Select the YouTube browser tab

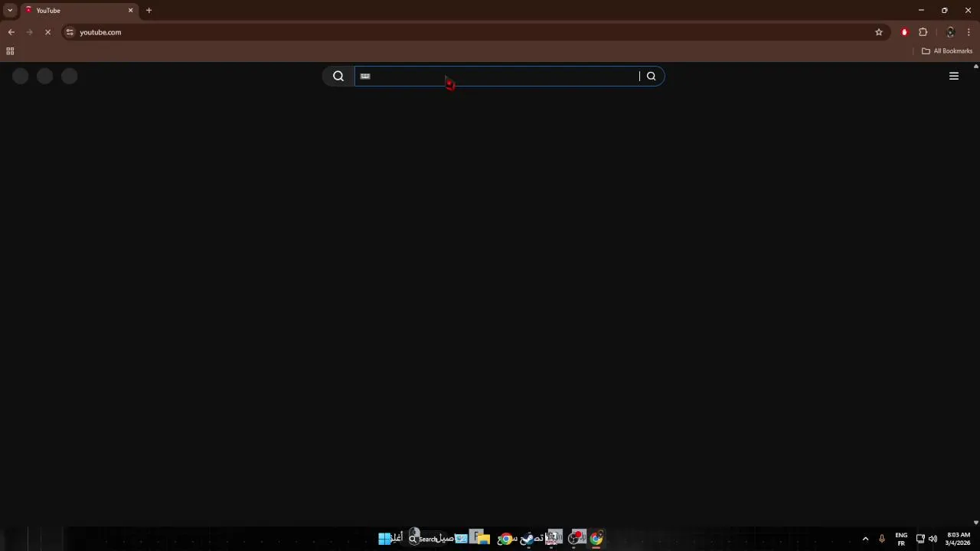tap(79, 11)
